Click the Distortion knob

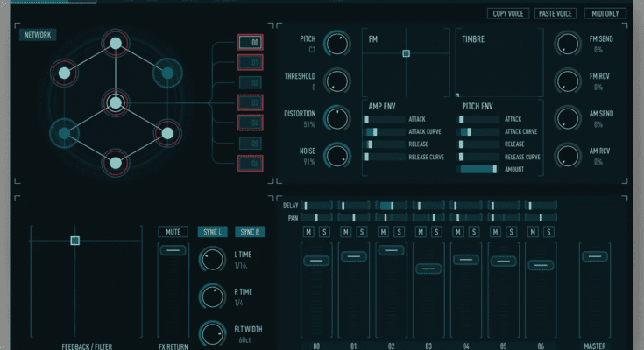pyautogui.click(x=336, y=118)
